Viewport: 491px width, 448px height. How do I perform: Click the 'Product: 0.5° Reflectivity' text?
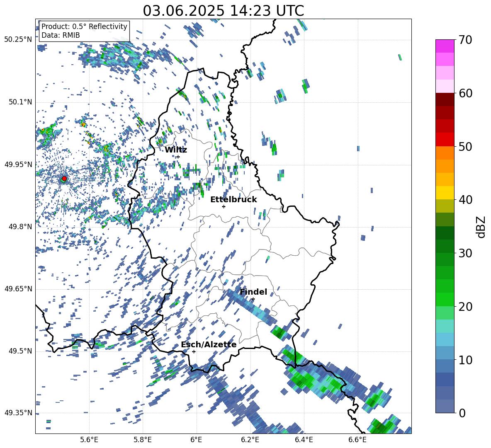(84, 26)
